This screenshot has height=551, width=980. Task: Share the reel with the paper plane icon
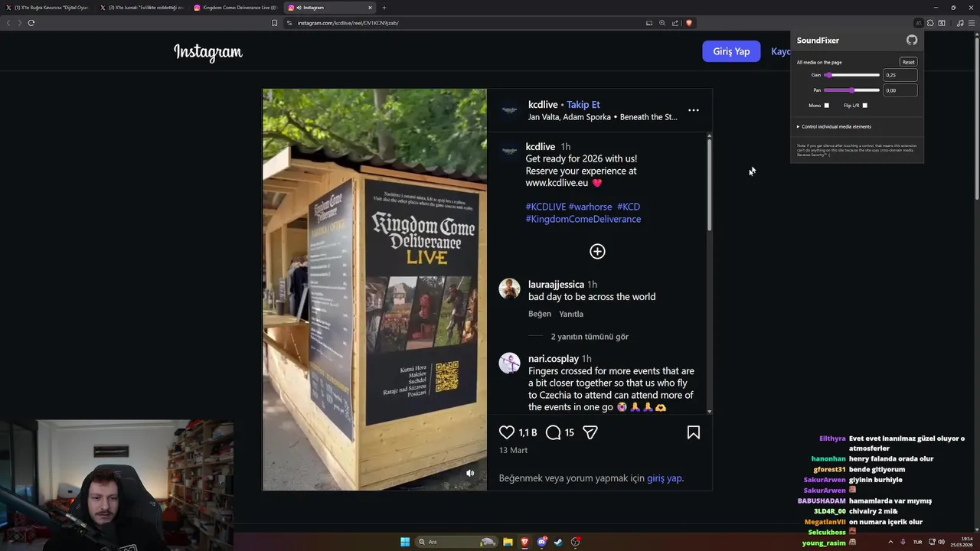tap(590, 432)
